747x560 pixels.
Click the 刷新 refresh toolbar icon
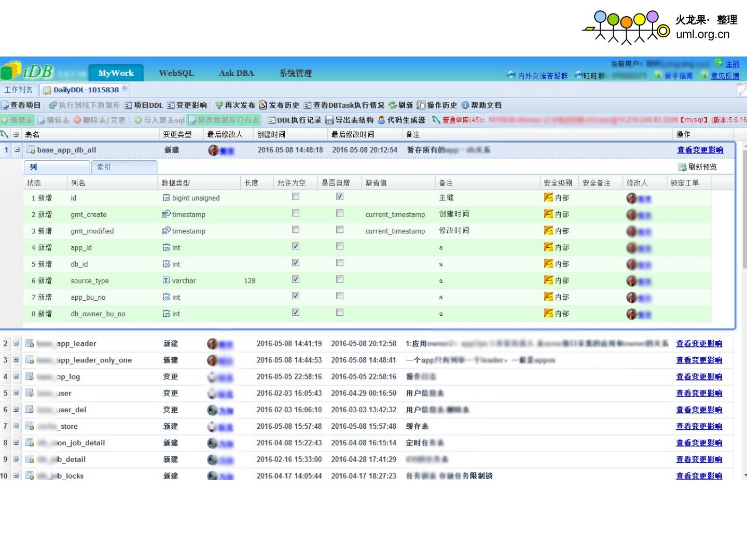393,105
